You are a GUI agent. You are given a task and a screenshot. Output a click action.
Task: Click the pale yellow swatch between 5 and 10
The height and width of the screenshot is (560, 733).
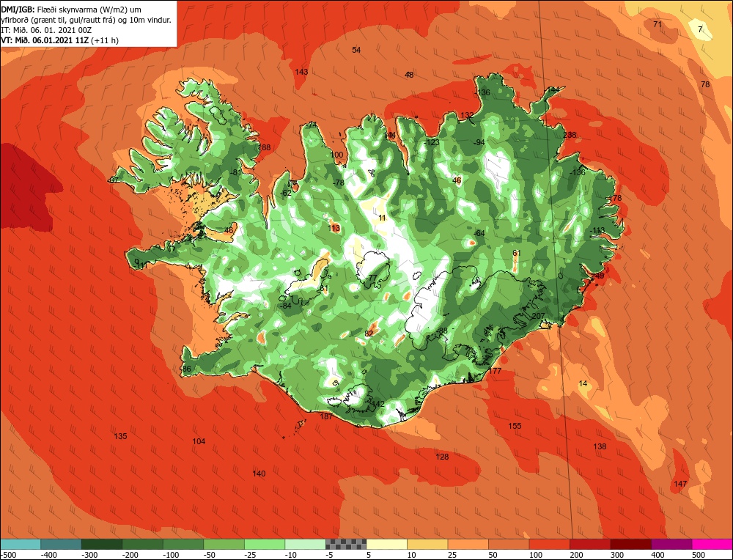point(386,544)
